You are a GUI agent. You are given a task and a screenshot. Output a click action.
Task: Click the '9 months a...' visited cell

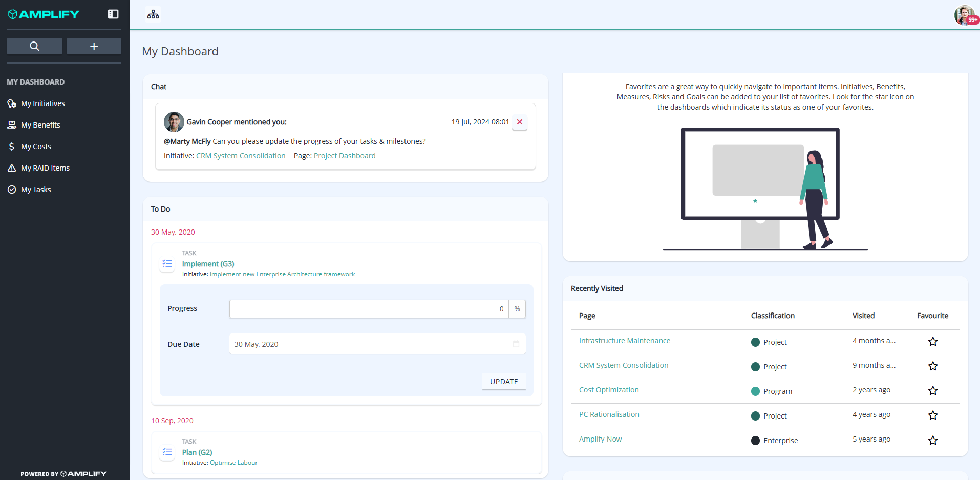point(874,365)
